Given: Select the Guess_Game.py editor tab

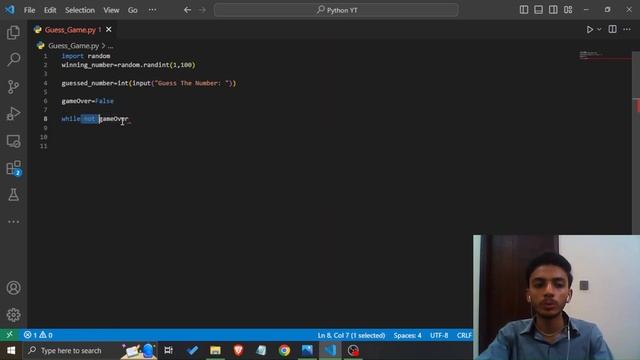Looking at the screenshot, I should [x=72, y=29].
